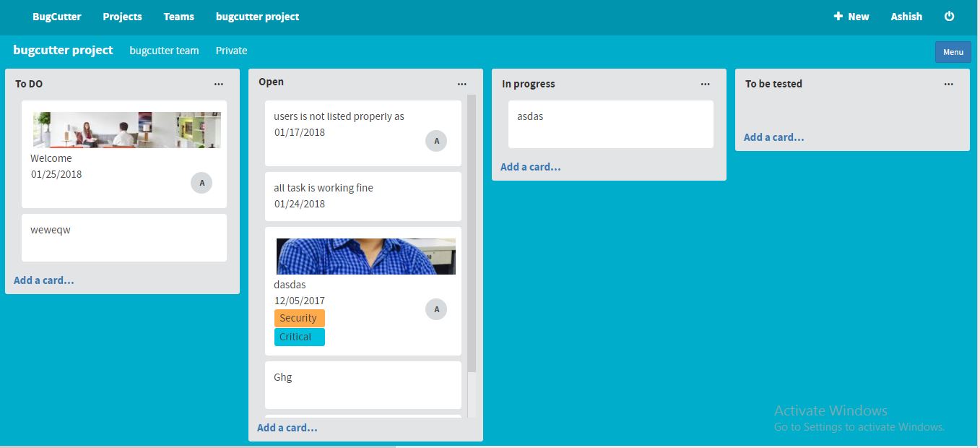Image resolution: width=980 pixels, height=448 pixels.
Task: Open the dasdas card photo
Action: 366,257
